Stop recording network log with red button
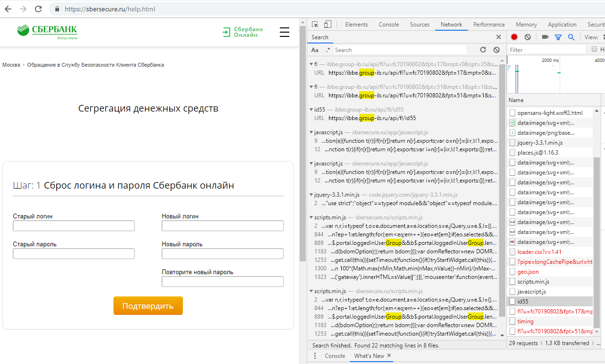Viewport: 605px width, 364px height. 514,37
